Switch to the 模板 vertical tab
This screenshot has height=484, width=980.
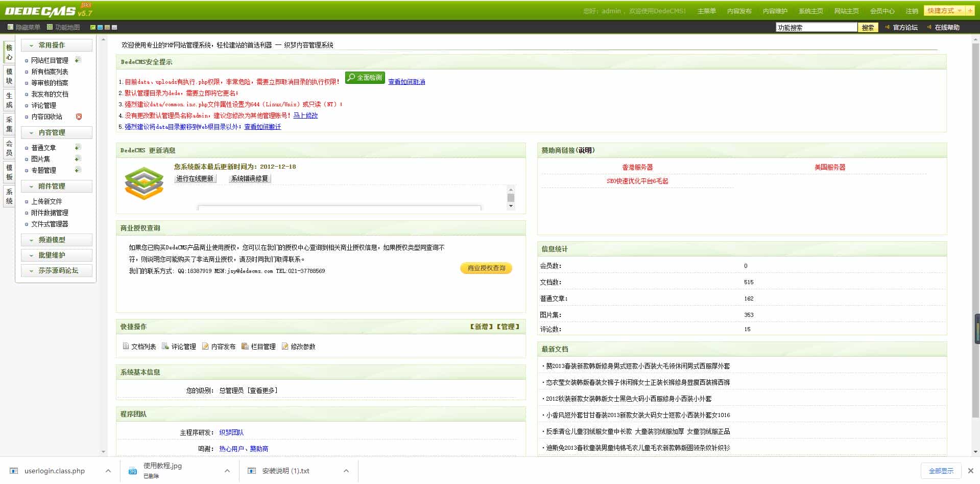pos(9,172)
